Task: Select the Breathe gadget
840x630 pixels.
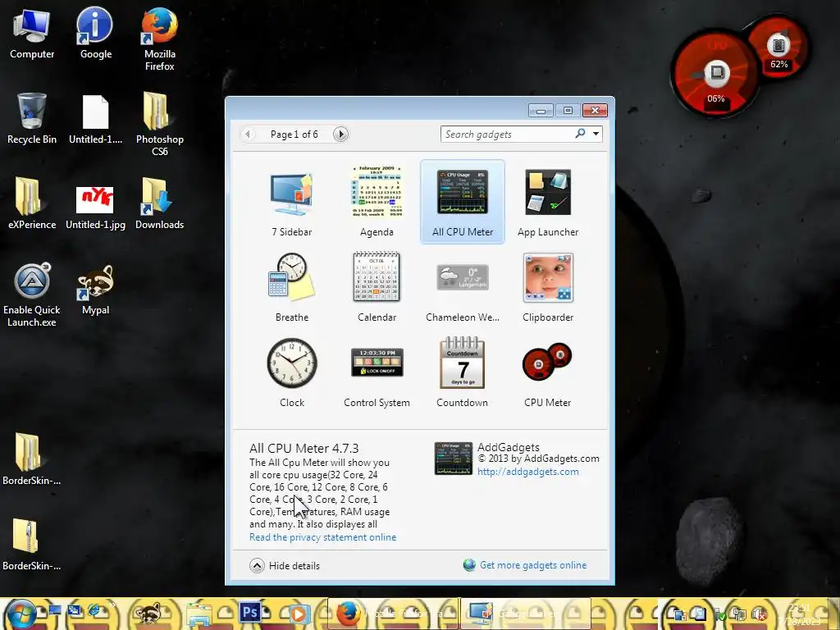Action: tap(291, 287)
